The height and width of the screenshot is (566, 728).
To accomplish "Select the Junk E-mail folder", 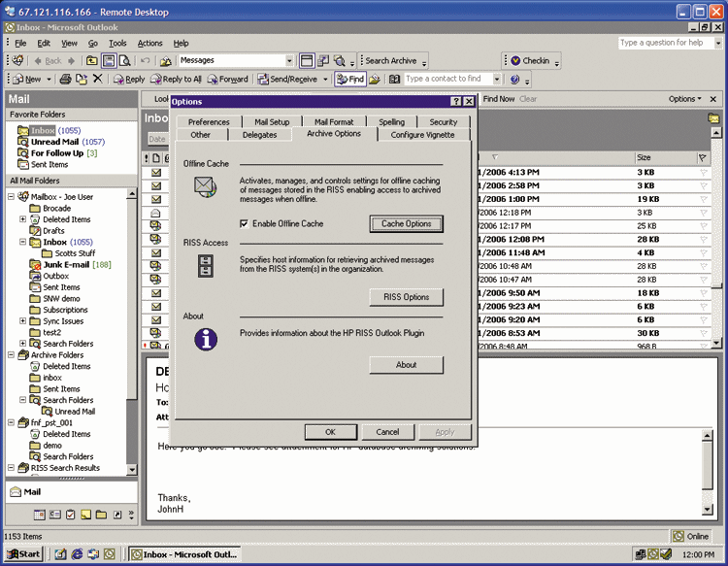I will (66, 265).
